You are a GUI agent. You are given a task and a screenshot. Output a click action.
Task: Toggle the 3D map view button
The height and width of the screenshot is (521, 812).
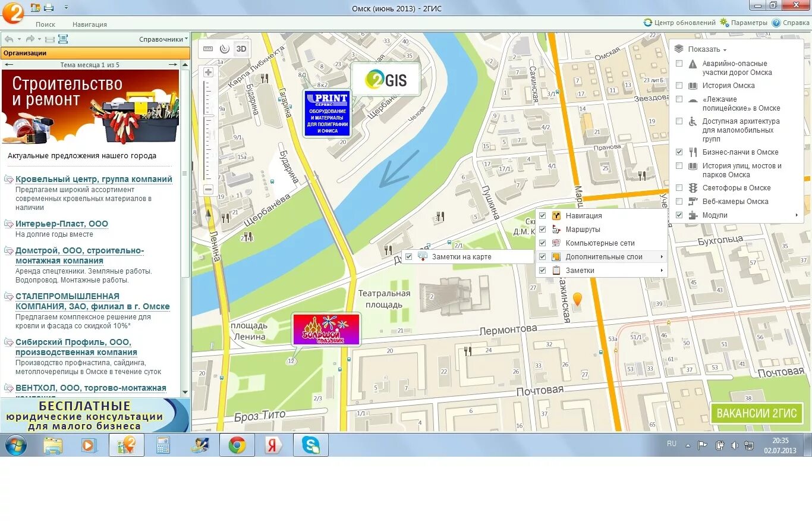click(241, 49)
